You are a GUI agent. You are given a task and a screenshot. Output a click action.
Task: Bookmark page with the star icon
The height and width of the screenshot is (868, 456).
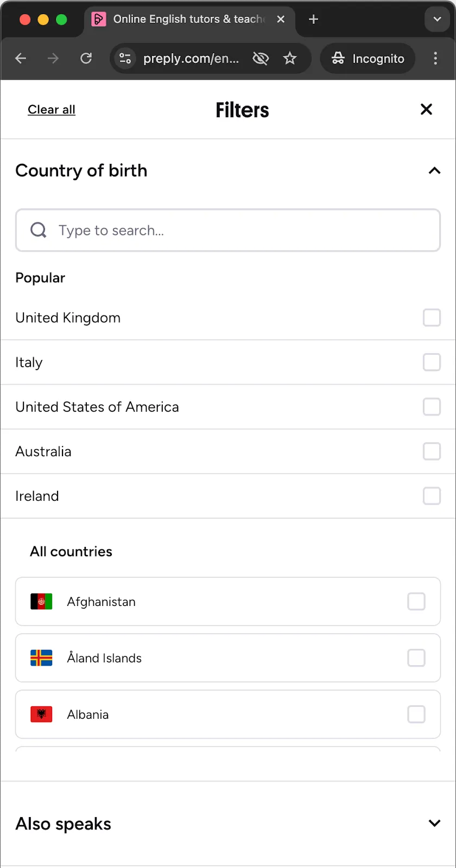click(x=290, y=59)
